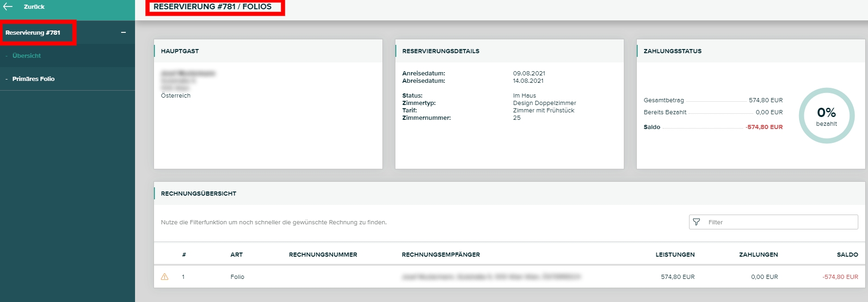
Task: Sort by SALDO column header
Action: click(847, 254)
